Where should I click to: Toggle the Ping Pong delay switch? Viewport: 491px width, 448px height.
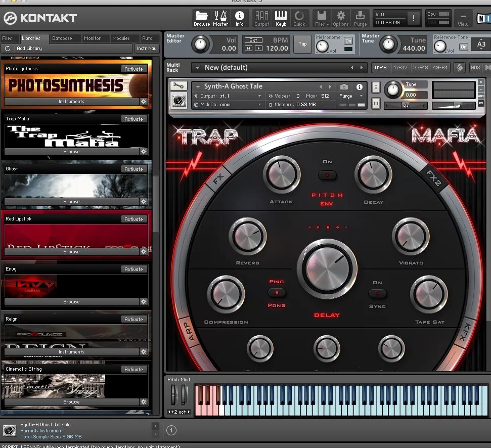coord(277,293)
